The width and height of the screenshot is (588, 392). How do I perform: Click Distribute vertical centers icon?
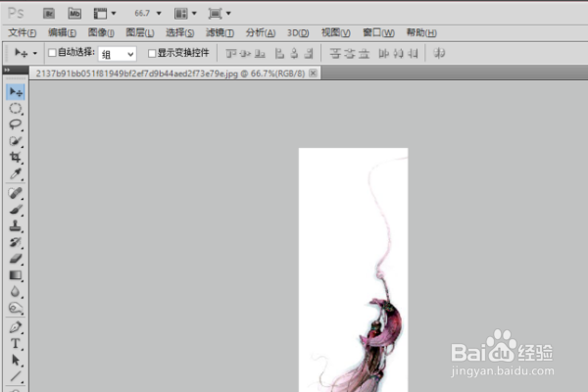pyautogui.click(x=350, y=54)
